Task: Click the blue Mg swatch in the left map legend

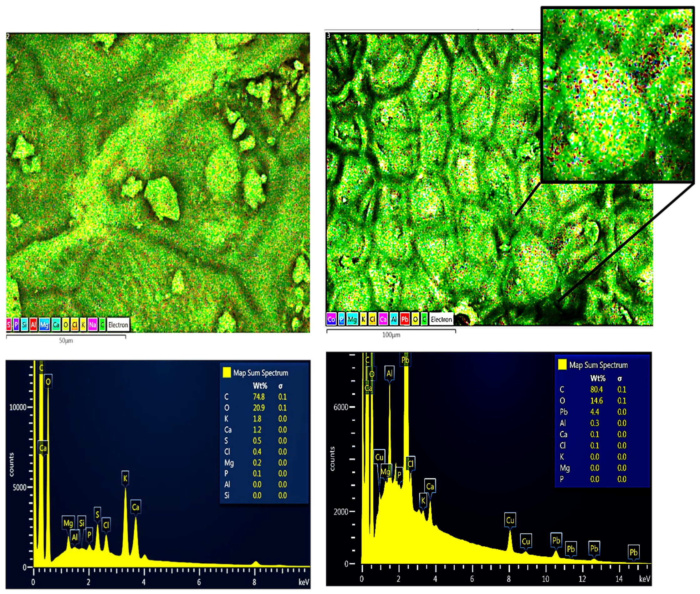Action: coord(44,325)
